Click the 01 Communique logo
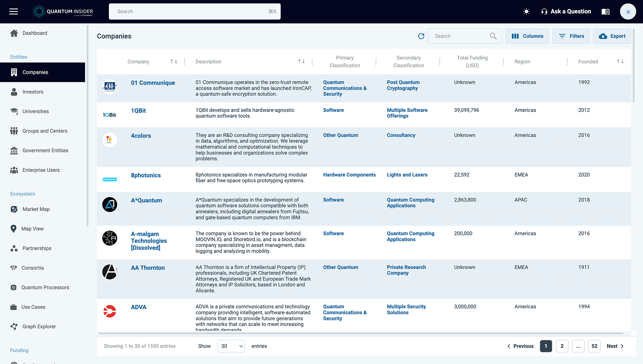643x364 pixels. [110, 87]
